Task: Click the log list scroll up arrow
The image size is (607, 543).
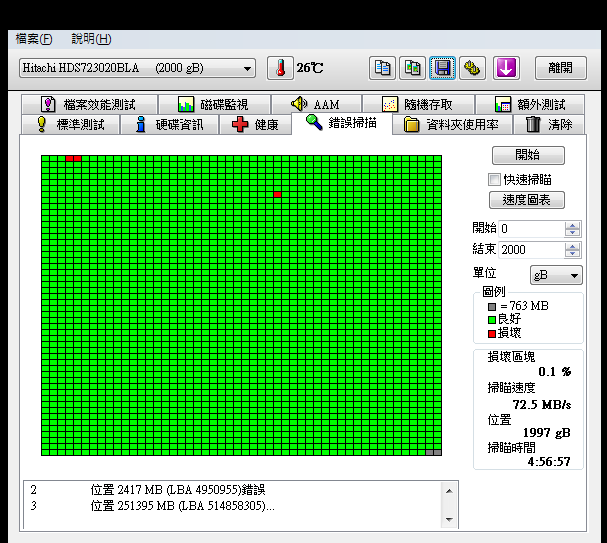Action: tap(449, 491)
